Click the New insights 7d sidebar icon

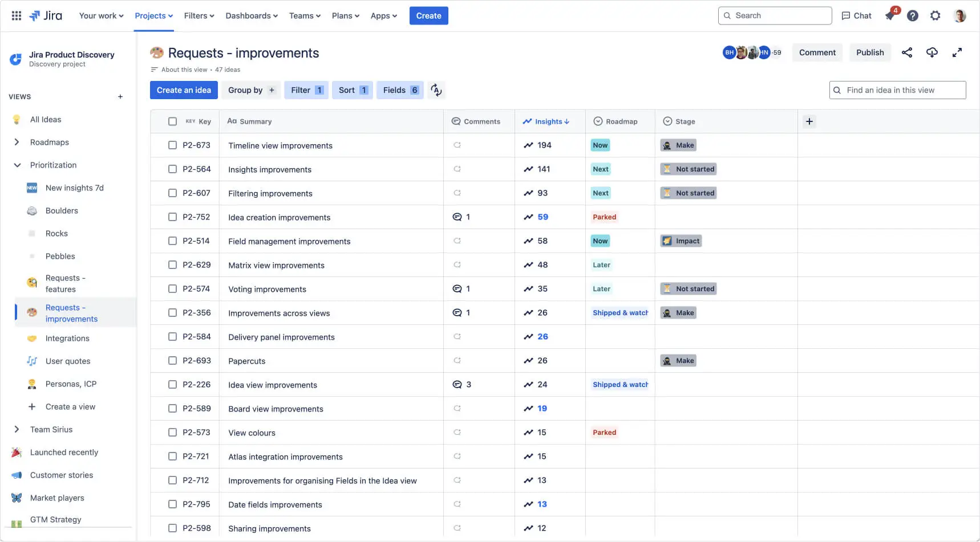tap(32, 188)
